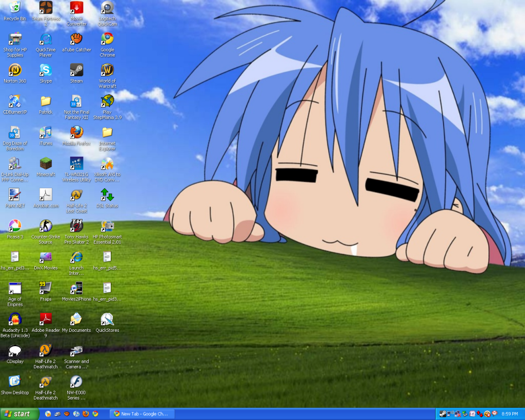
Task: Launch Audacity 1.3 Beta icon
Action: click(15, 325)
